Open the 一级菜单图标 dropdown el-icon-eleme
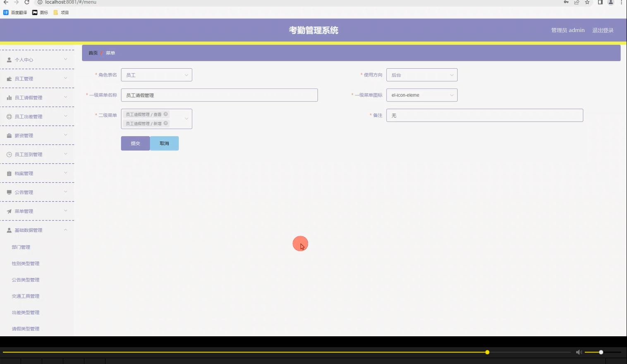 tap(422, 95)
